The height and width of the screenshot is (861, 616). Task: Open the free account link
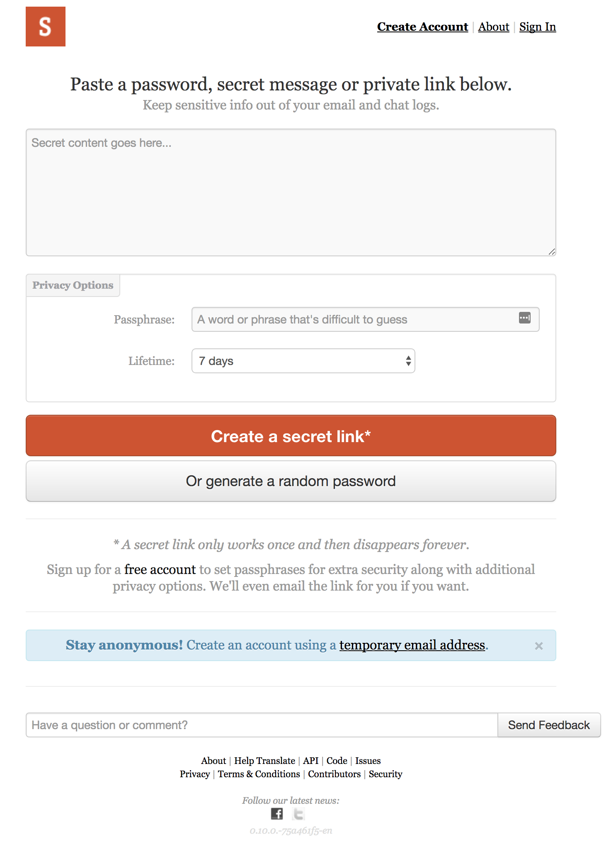pyautogui.click(x=160, y=569)
